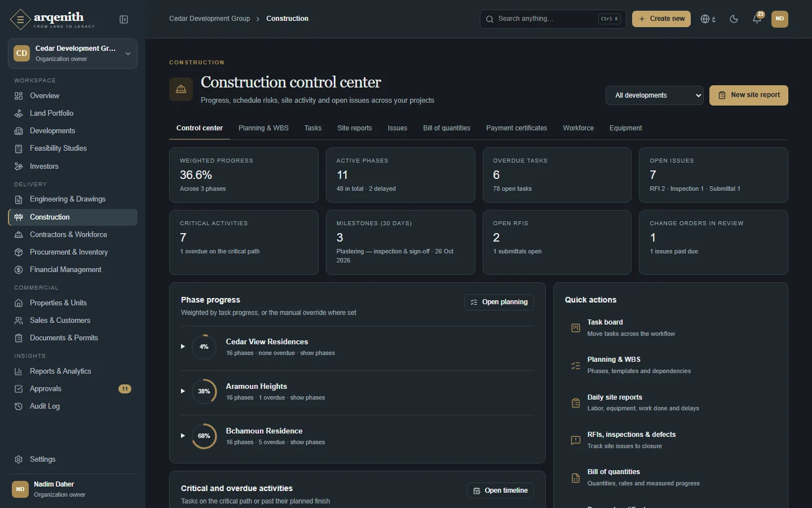
Task: Switch to Bill of quantities tab
Action: tap(447, 128)
